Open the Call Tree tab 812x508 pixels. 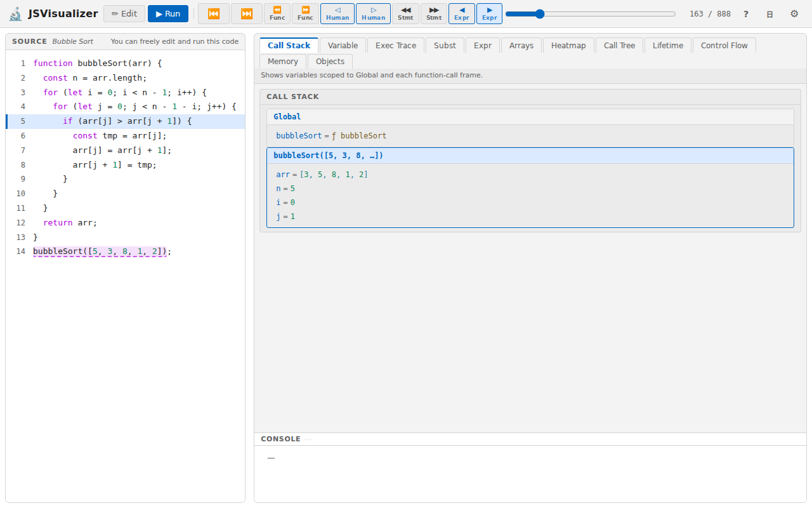pyautogui.click(x=619, y=45)
